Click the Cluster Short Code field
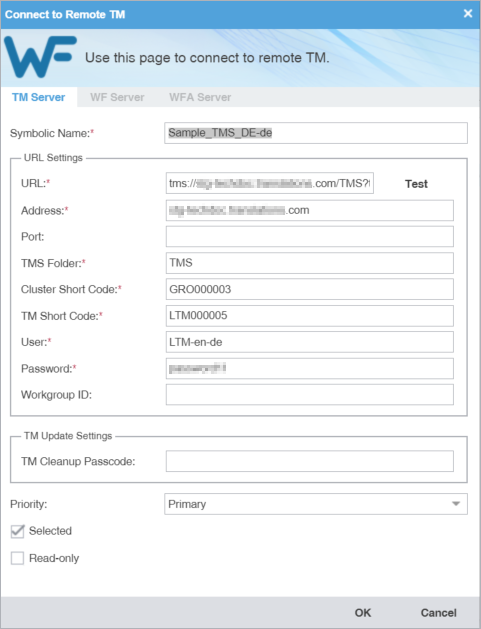 [310, 289]
